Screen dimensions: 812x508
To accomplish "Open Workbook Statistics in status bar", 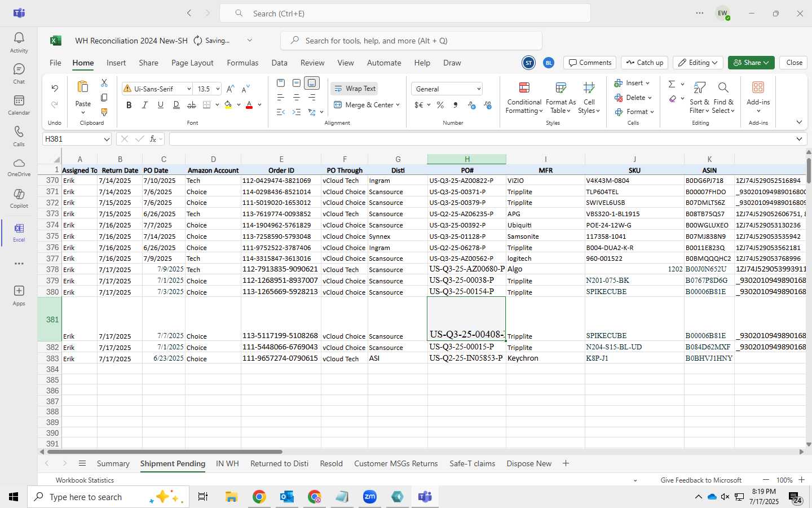I will [x=85, y=480].
